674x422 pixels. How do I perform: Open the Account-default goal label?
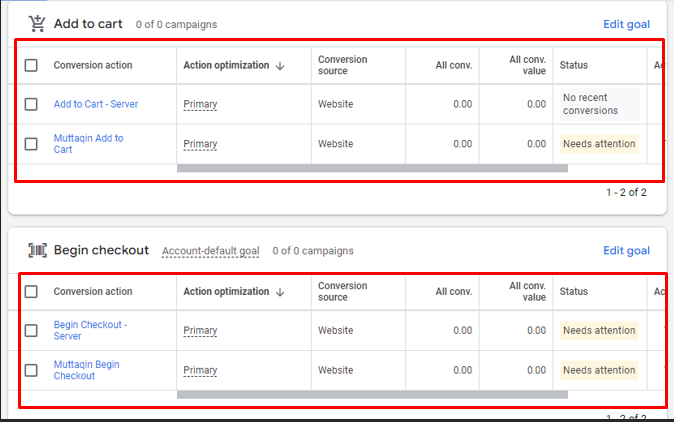tap(210, 251)
